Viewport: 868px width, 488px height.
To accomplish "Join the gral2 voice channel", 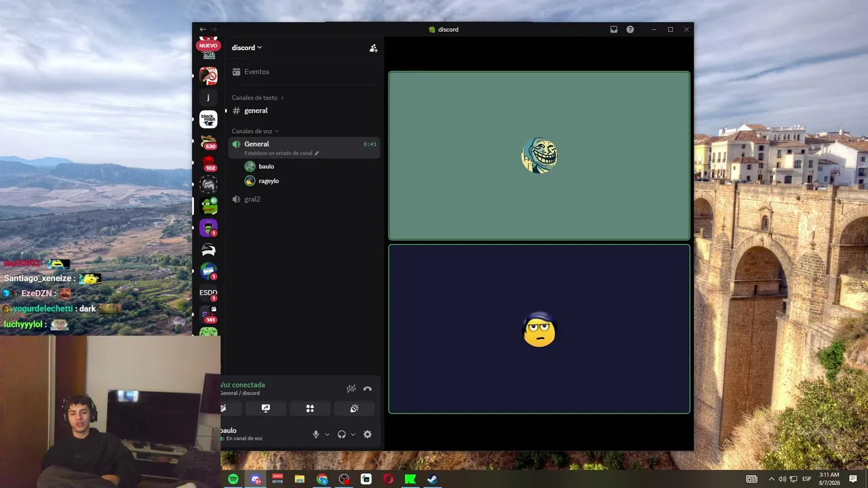I will pos(304,199).
